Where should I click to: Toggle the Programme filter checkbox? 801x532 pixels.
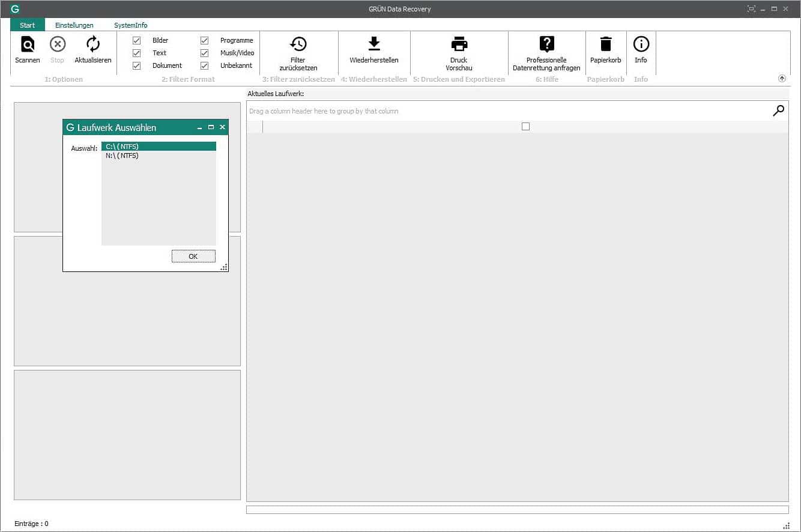coord(204,40)
